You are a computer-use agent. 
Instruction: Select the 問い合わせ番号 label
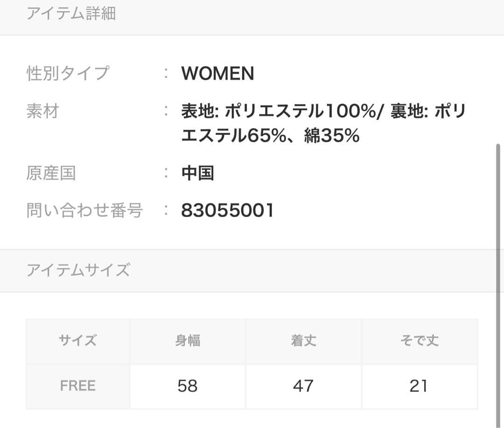[x=84, y=211]
